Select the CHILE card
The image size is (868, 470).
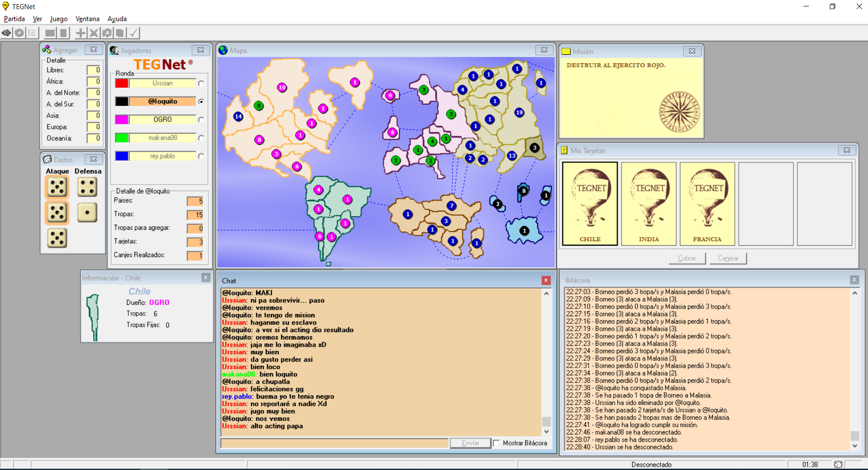click(x=590, y=204)
